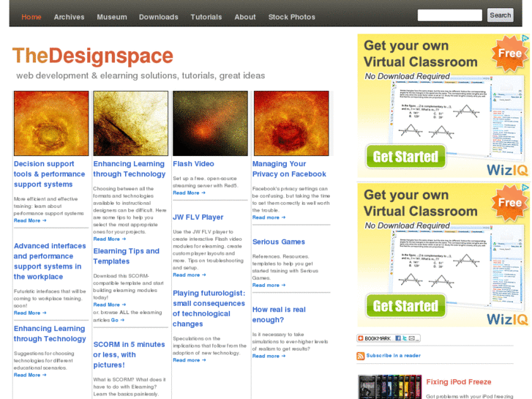
Task: Click Get Started on upper WizIQ ad
Action: point(406,157)
